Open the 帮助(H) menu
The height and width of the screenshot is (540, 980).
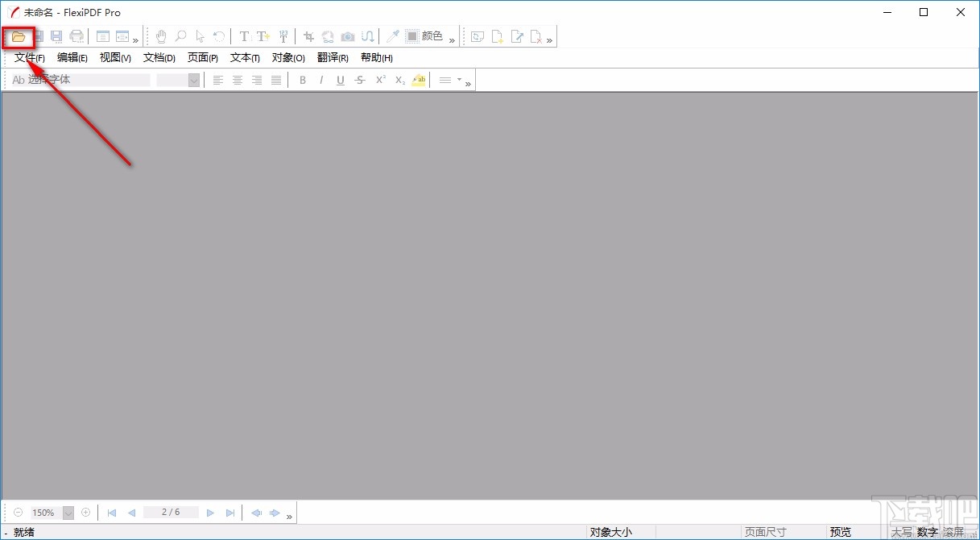(375, 57)
